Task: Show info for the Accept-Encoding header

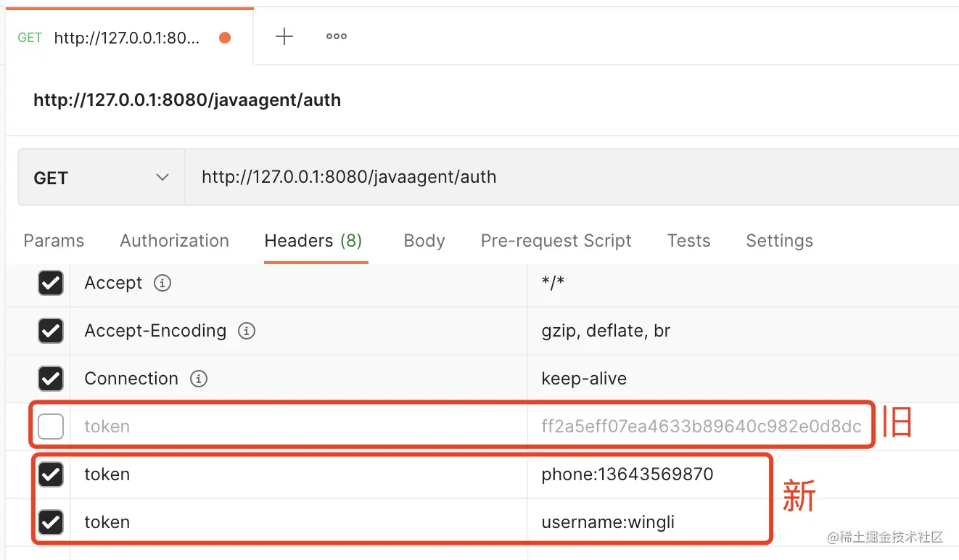Action: (x=247, y=331)
